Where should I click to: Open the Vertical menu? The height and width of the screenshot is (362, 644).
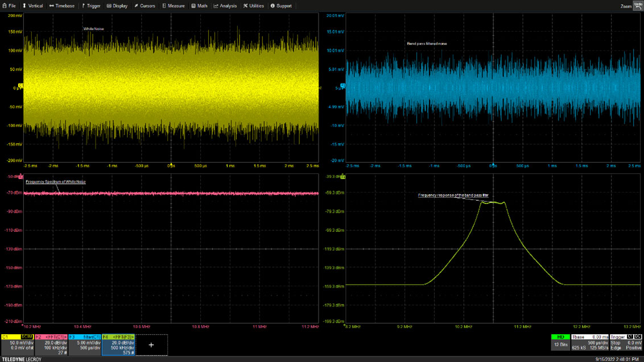(x=32, y=6)
